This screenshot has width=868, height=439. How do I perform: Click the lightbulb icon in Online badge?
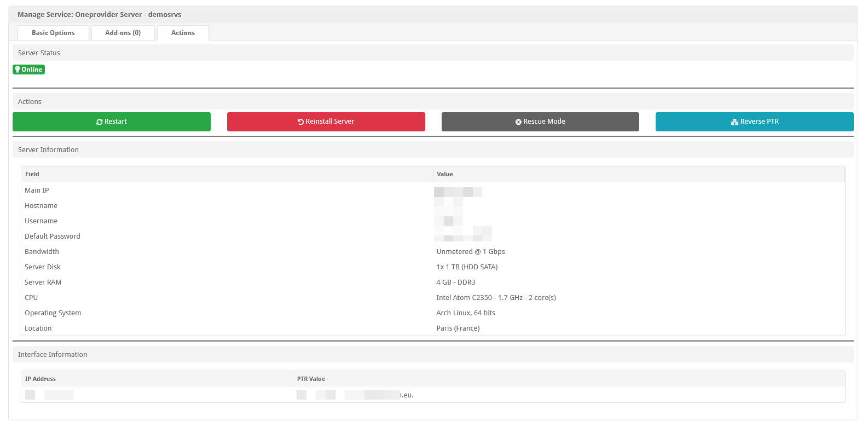coord(18,70)
